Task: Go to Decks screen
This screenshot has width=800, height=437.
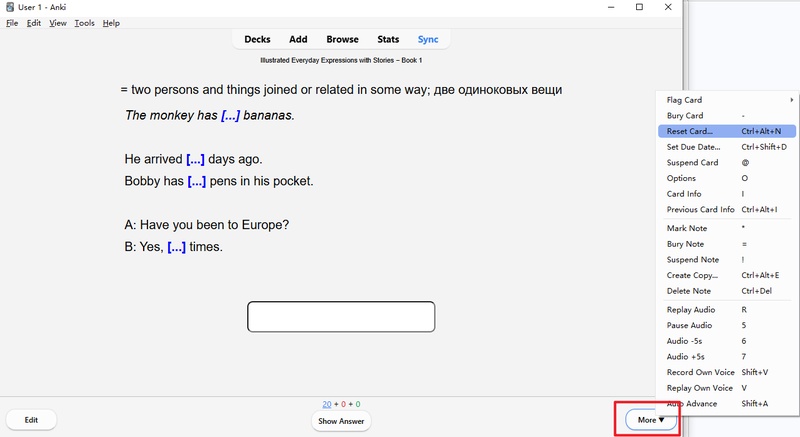Action: coord(257,39)
